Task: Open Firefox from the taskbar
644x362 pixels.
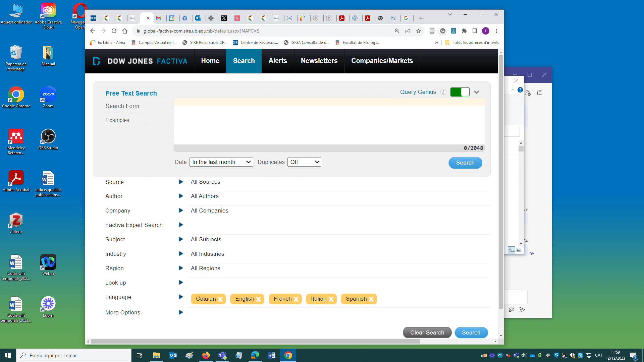Action: point(206,355)
